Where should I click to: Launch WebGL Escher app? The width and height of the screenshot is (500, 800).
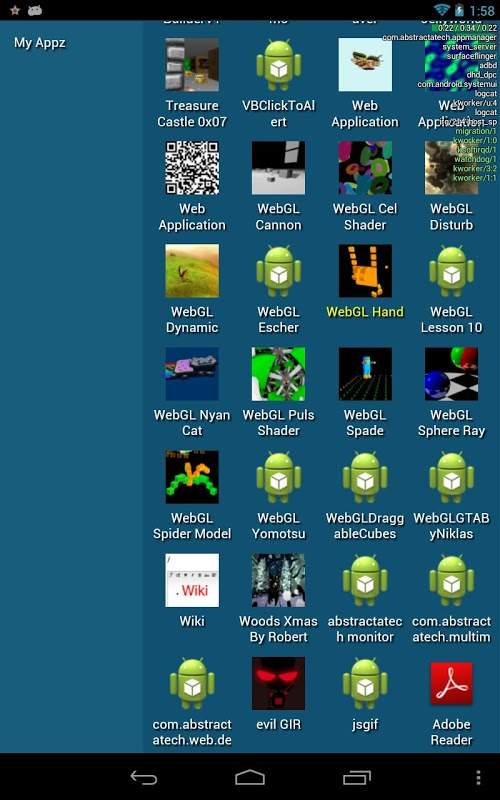pos(279,271)
